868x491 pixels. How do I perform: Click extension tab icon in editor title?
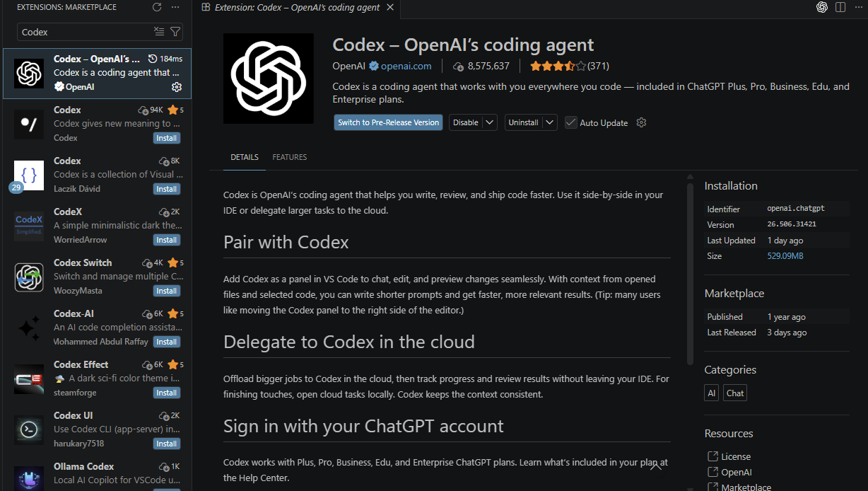pos(206,7)
